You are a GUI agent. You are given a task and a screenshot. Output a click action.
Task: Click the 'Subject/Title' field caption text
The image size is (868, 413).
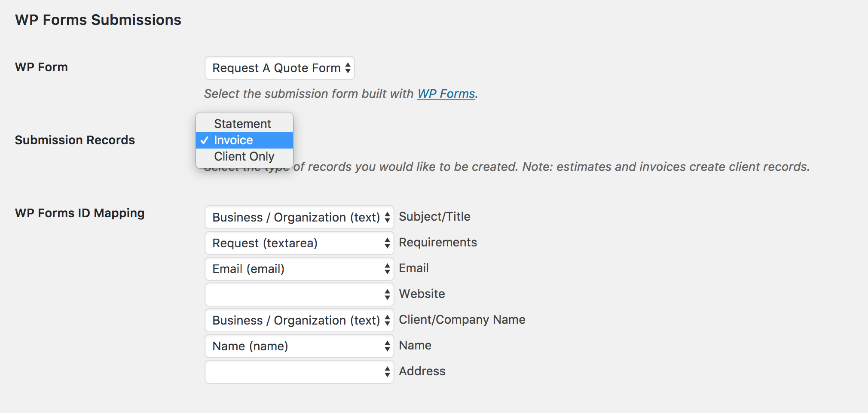[x=434, y=216]
